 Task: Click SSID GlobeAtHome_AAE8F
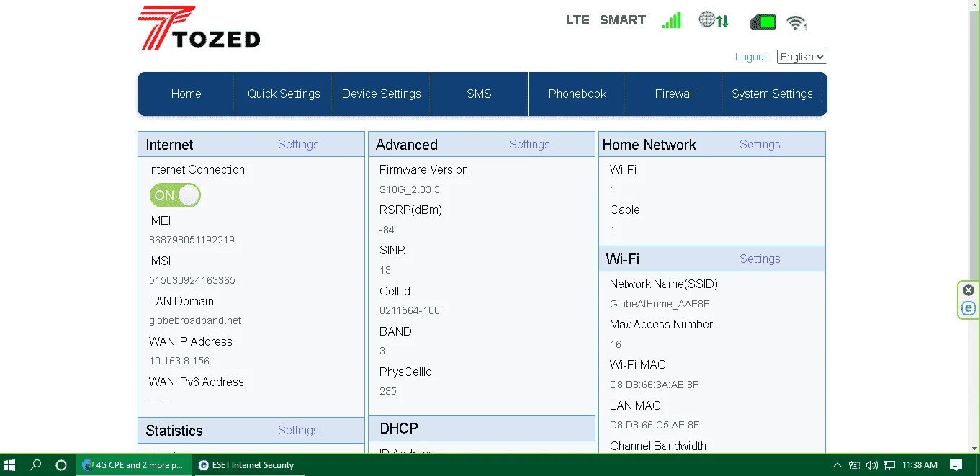tap(660, 304)
